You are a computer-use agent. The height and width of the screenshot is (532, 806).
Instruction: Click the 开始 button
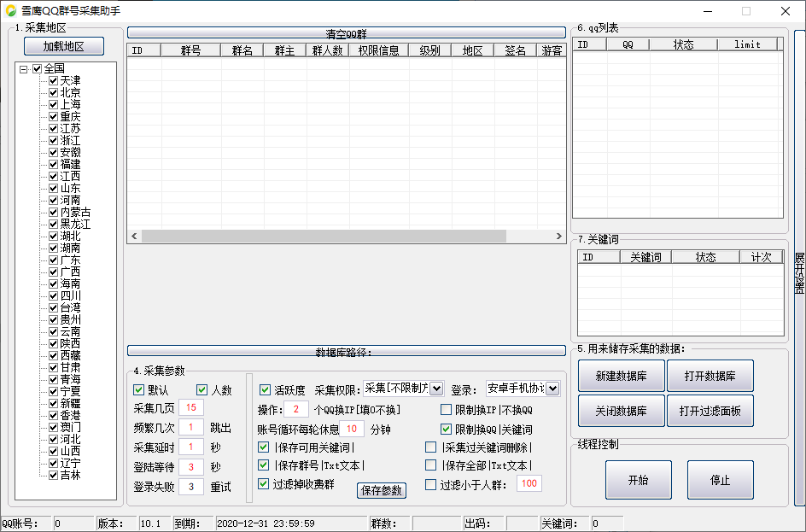(639, 480)
